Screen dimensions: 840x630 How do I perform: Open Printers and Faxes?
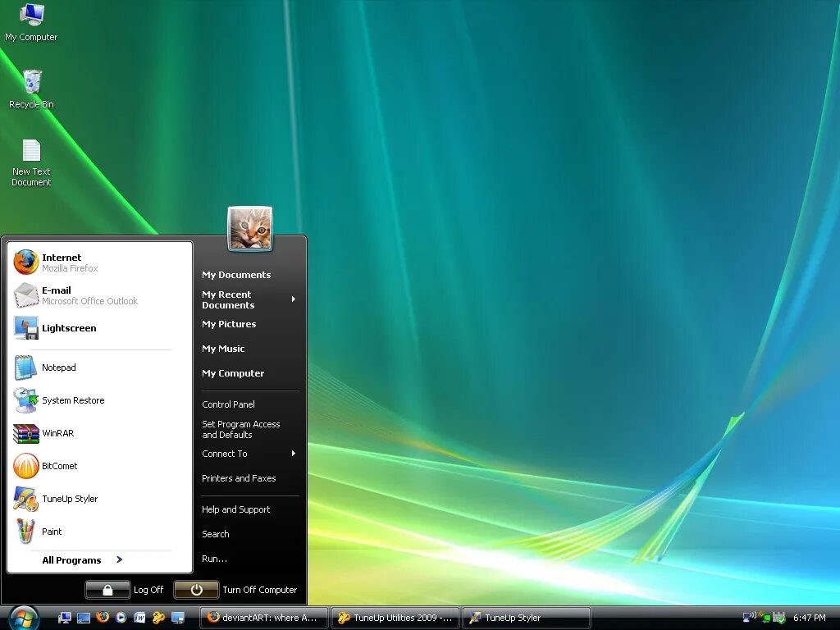click(239, 478)
